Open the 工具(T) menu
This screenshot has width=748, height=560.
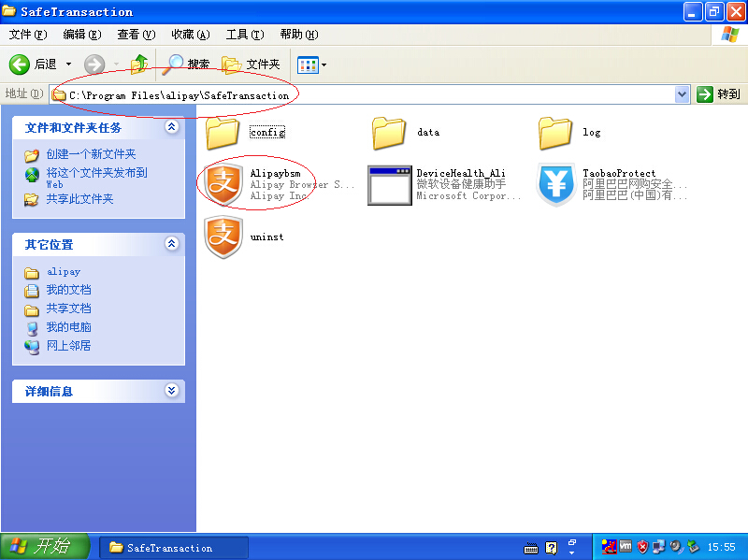click(244, 35)
